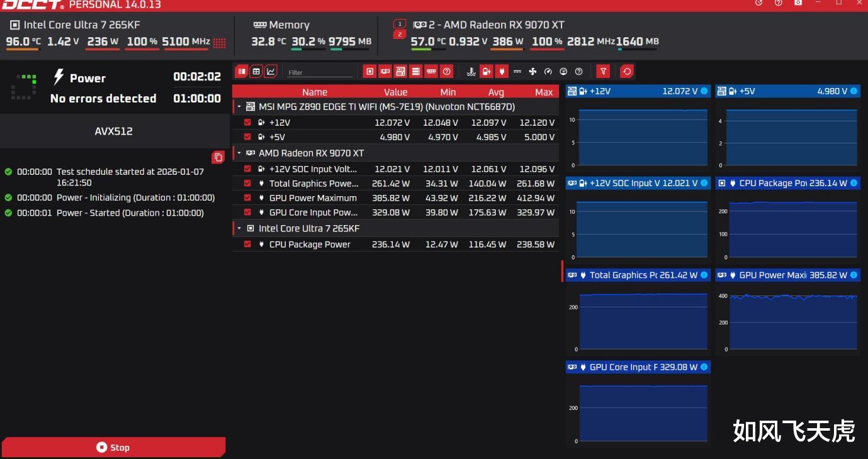Click the red funnel filter button
This screenshot has height=459, width=868.
coord(603,72)
